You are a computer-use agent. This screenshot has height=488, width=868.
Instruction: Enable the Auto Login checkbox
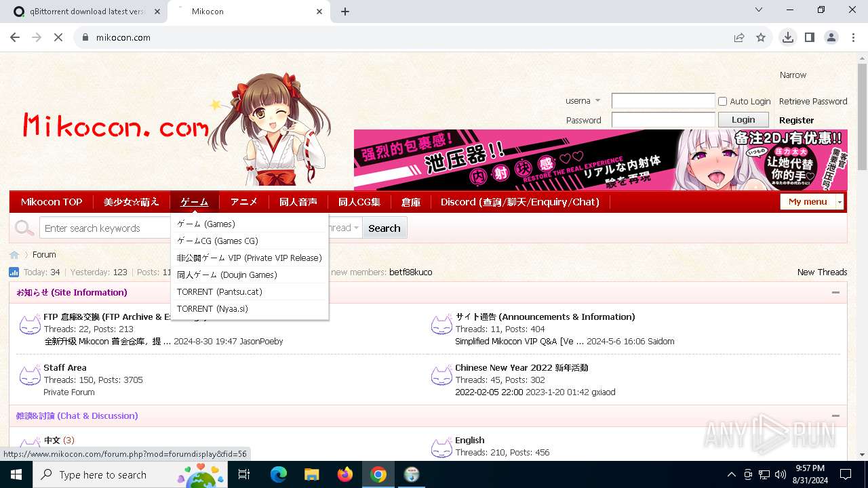722,101
